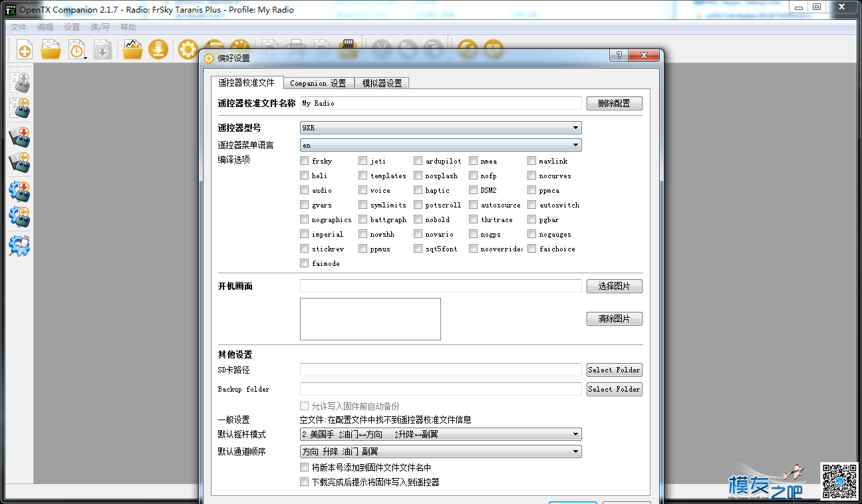Open the 遥控器型号 dropdown showing 9XR
Image resolution: width=862 pixels, height=504 pixels.
coord(440,128)
